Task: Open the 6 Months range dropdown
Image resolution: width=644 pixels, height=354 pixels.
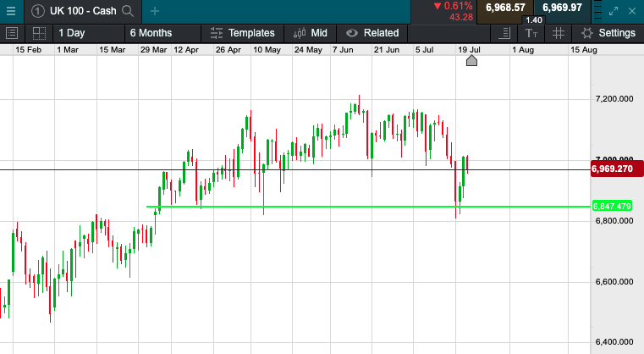Action: pyautogui.click(x=162, y=33)
